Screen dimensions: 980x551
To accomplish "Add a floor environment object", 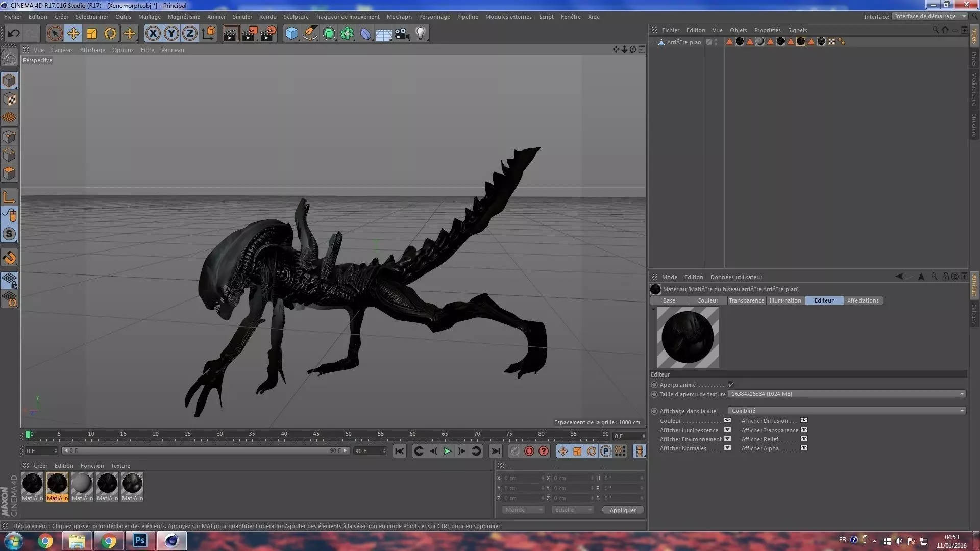I will point(383,34).
